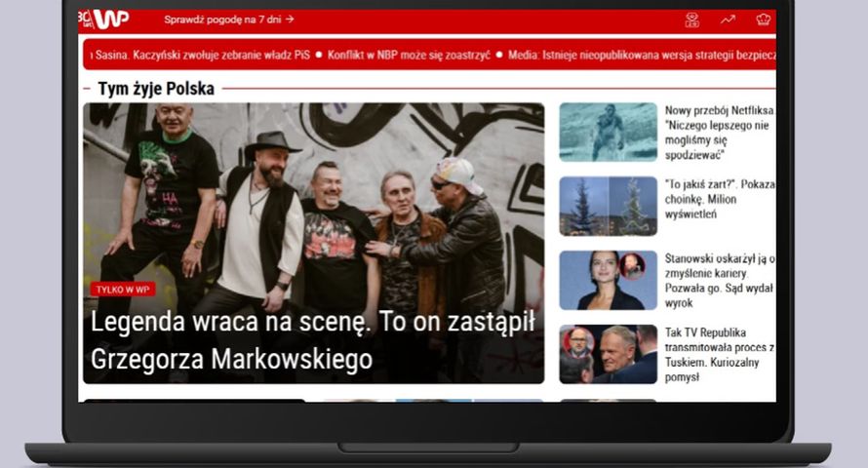Open ticker item 'Konflikt w NBP może się zaostrzyć'
Image resolution: width=868 pixels, height=468 pixels.
coord(409,55)
